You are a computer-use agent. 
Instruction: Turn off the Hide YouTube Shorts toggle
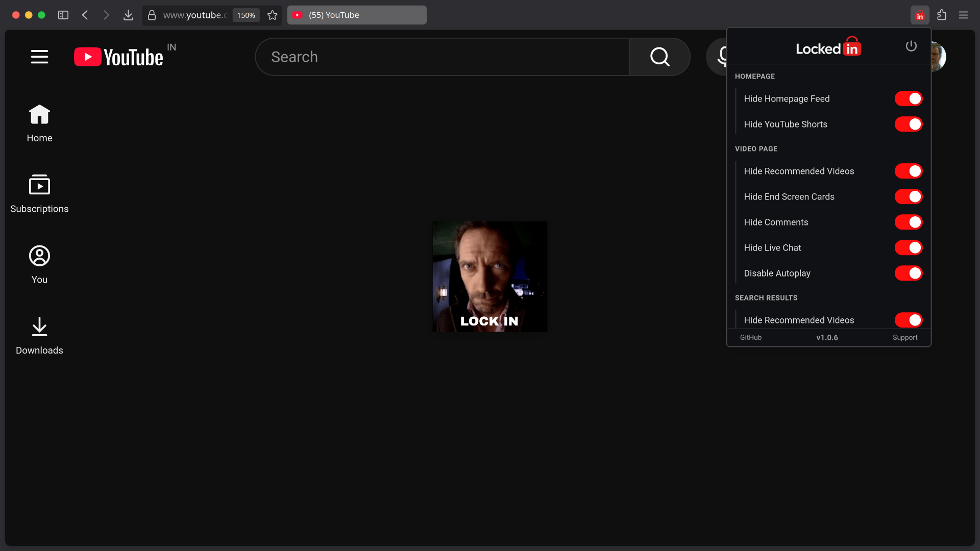[909, 124]
